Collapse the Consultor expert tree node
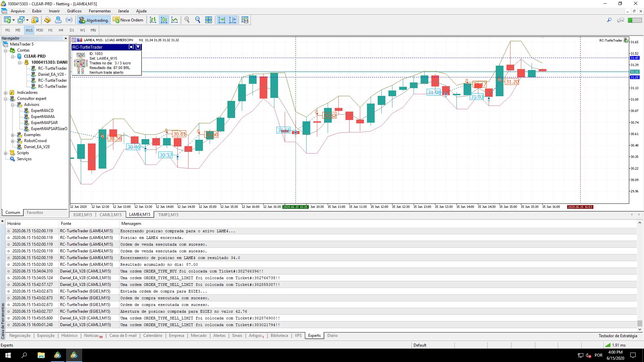644x362 pixels. 6,99
